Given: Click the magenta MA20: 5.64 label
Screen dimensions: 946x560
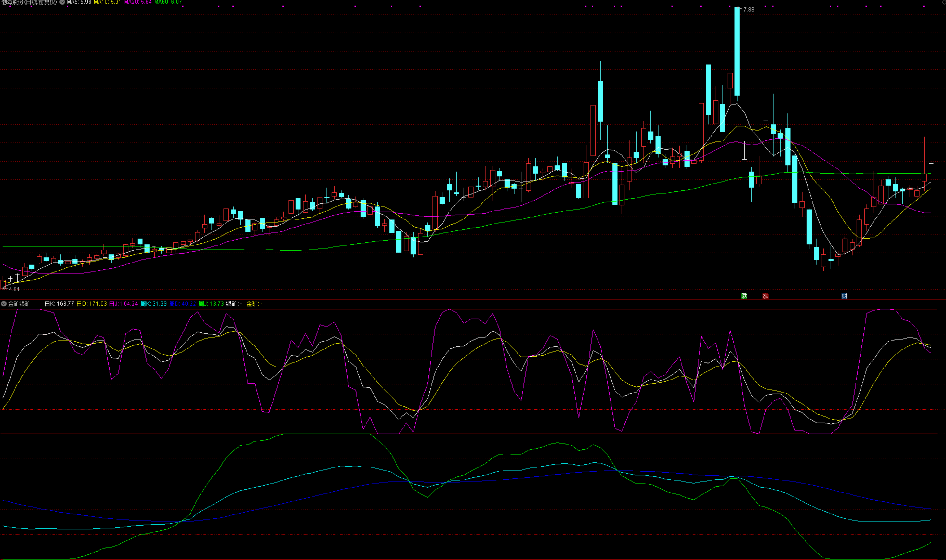Looking at the screenshot, I should point(138,2).
